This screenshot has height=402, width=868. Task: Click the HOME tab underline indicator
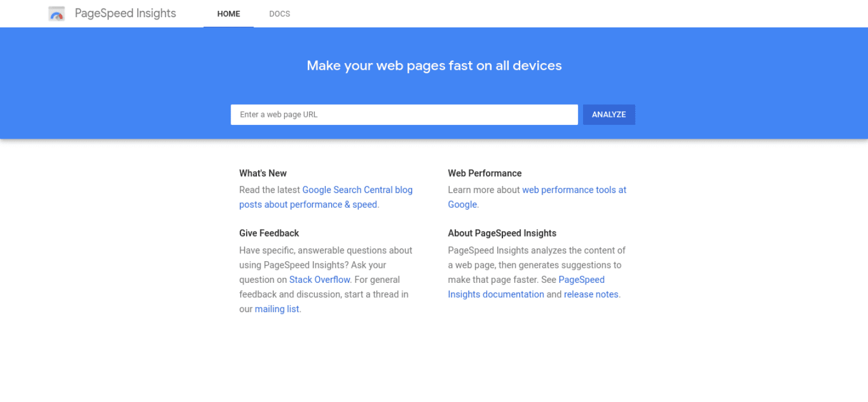pyautogui.click(x=228, y=26)
